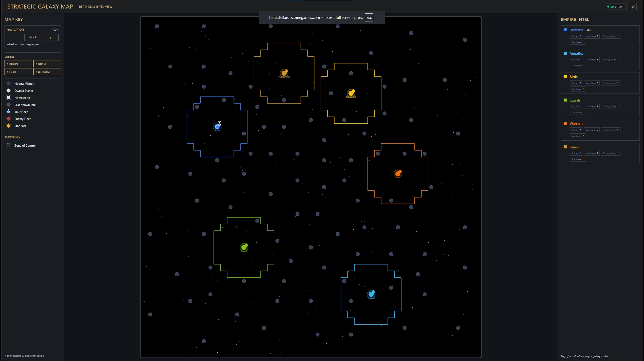Toggle the Borders layer
This screenshot has width=644, height=361.
pos(18,64)
